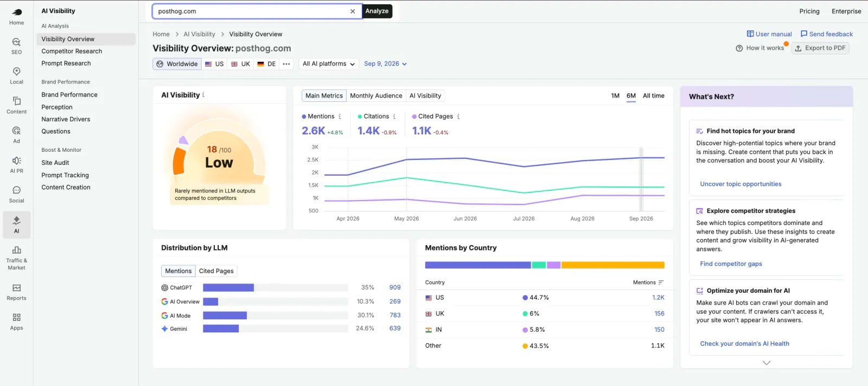Toggle the Mentions series on chart
This screenshot has width=868, height=386.
pos(318,117)
